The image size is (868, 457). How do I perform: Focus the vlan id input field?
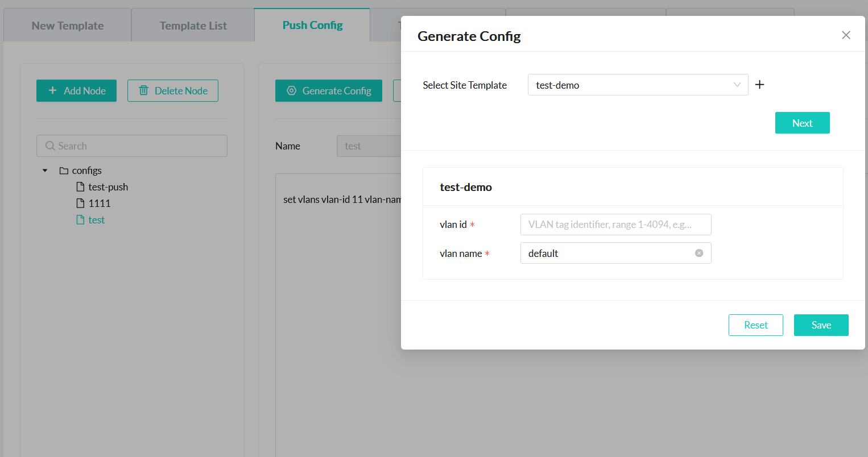click(x=615, y=225)
